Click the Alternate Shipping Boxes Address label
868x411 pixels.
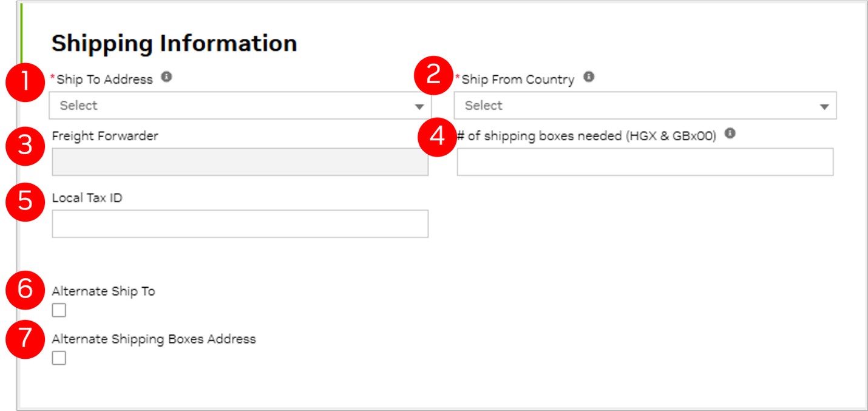tap(154, 339)
